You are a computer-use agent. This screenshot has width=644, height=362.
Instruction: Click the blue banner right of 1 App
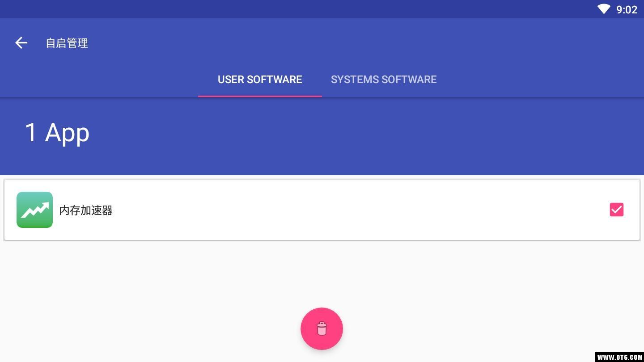coord(358,134)
